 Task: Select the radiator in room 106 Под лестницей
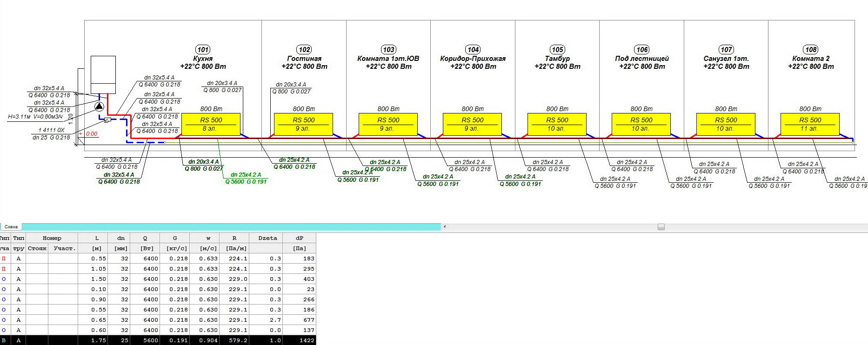[641, 124]
